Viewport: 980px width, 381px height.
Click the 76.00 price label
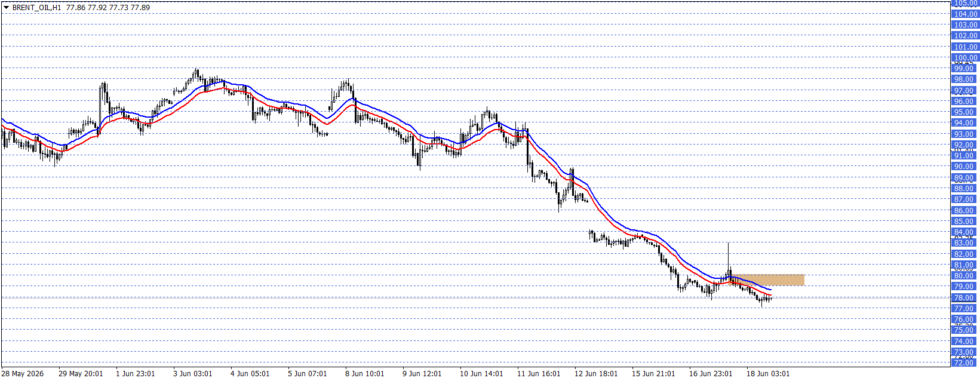pos(965,319)
